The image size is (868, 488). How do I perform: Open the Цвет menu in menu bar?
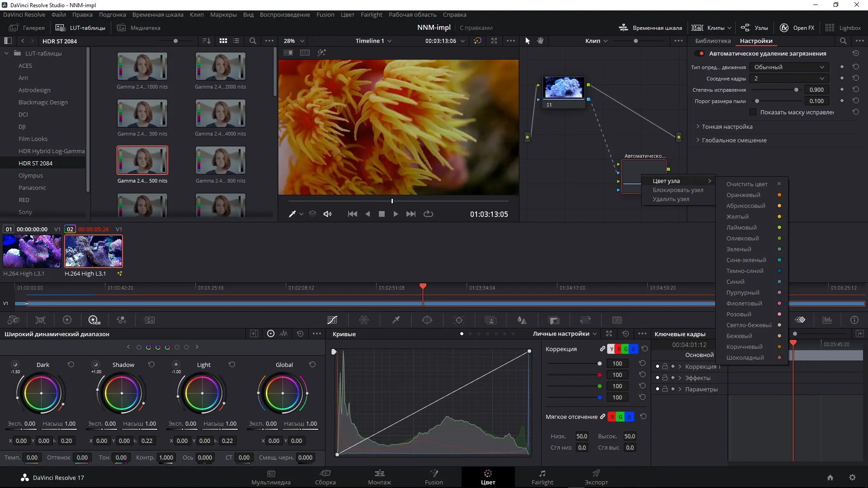point(347,14)
